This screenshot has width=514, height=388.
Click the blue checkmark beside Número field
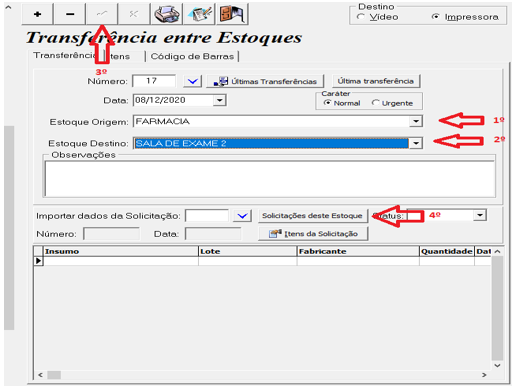click(x=192, y=81)
